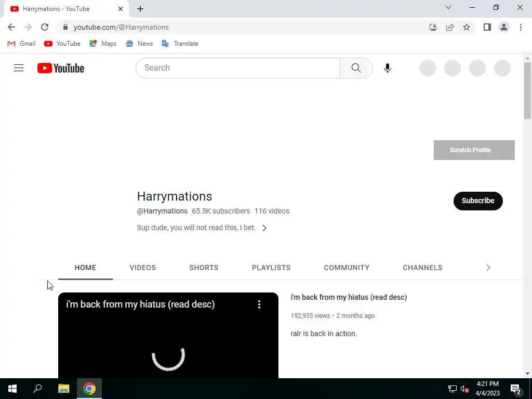The width and height of the screenshot is (532, 399).
Task: Bookmark this page with the star icon
Action: [467, 27]
